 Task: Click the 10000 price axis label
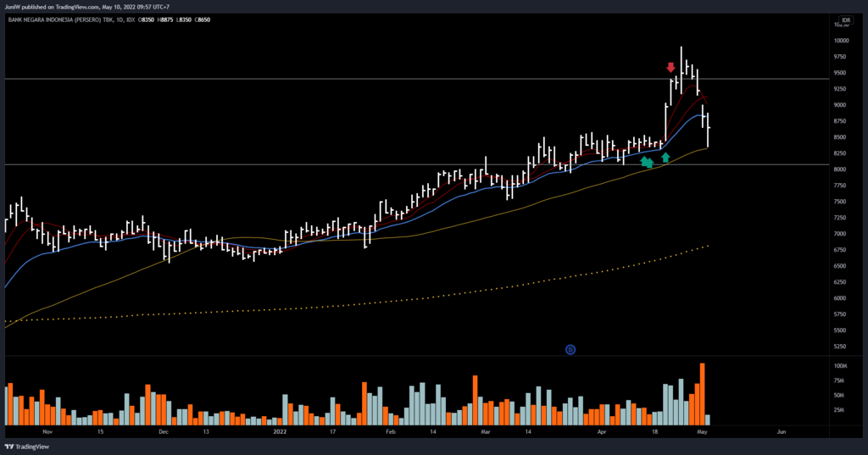tap(840, 41)
